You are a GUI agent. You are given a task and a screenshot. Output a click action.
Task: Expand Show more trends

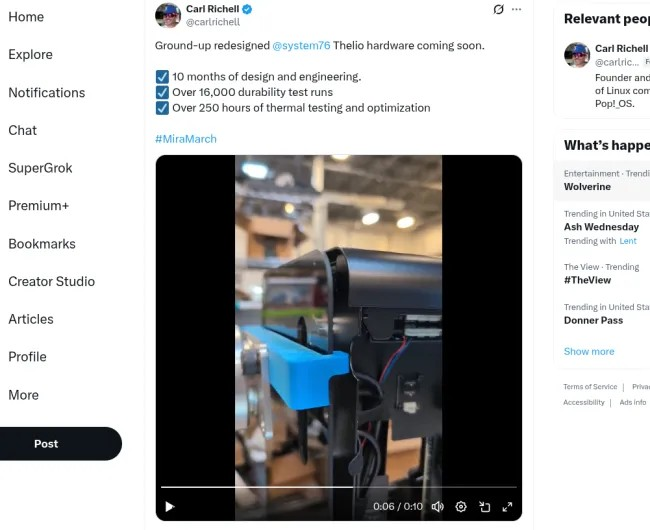589,352
